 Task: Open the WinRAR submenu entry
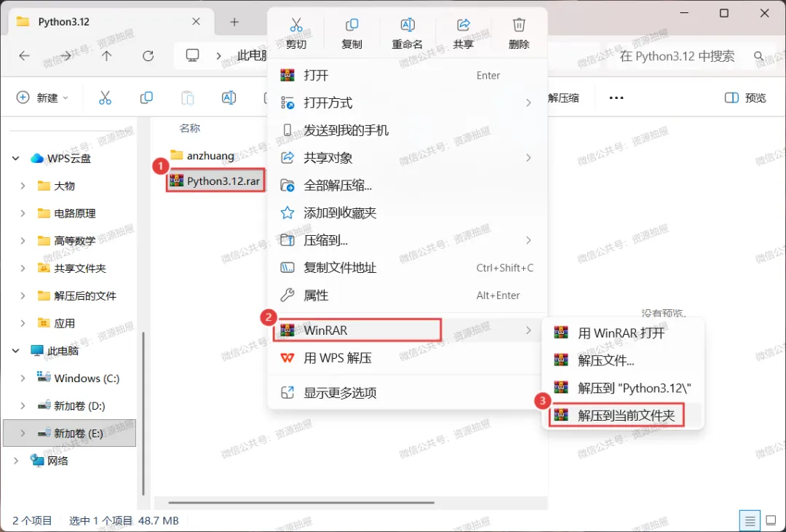408,330
